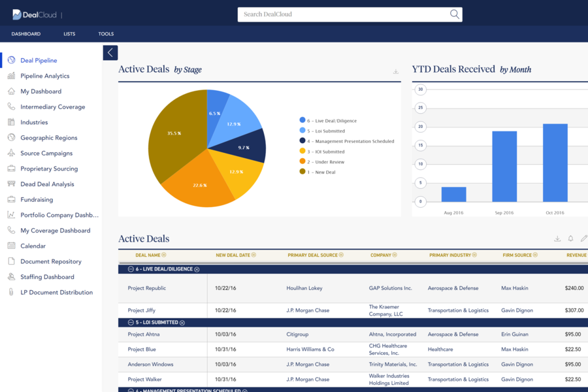Open Intermediary Coverage page
Viewport: 588px width, 392px height.
tap(53, 106)
